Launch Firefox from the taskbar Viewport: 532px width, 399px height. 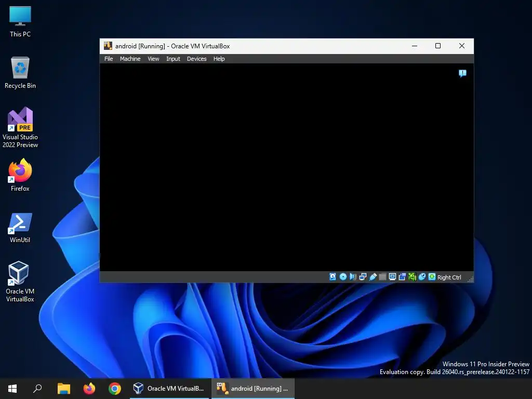pyautogui.click(x=89, y=389)
